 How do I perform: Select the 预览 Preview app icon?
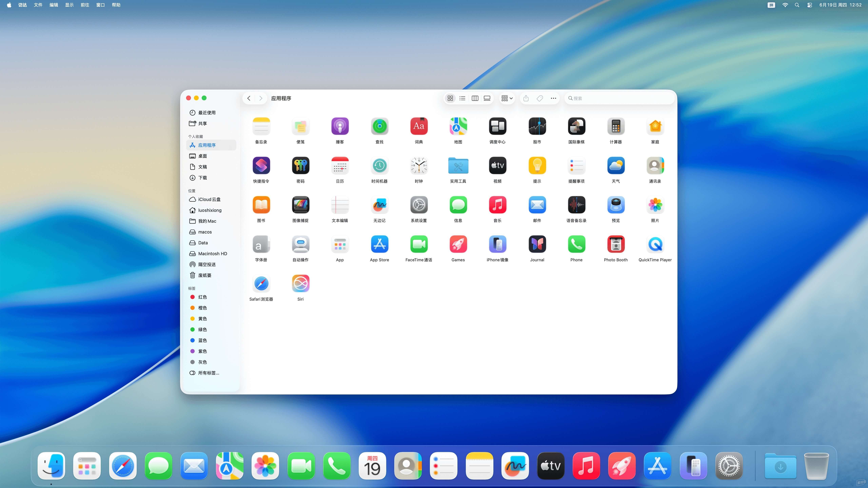[616, 205]
